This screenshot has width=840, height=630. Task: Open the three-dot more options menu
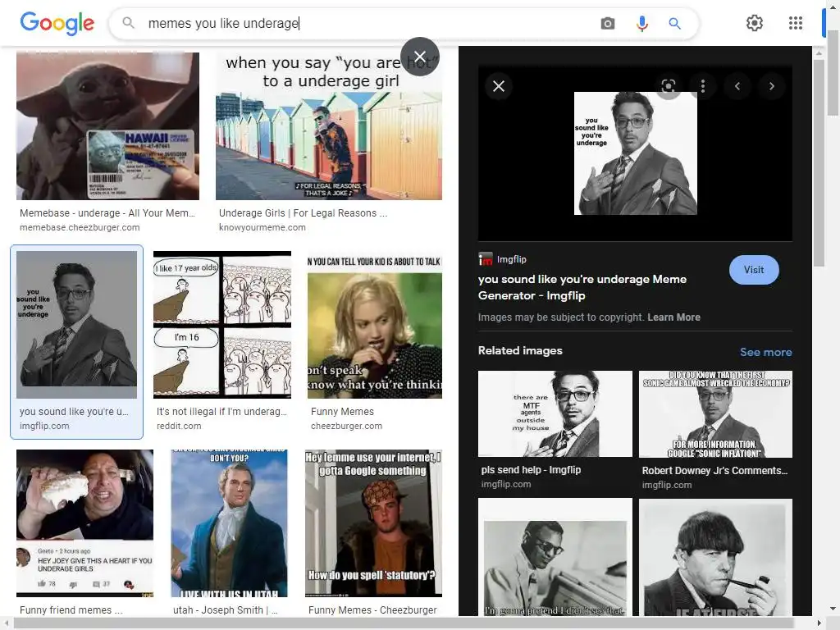(x=703, y=86)
